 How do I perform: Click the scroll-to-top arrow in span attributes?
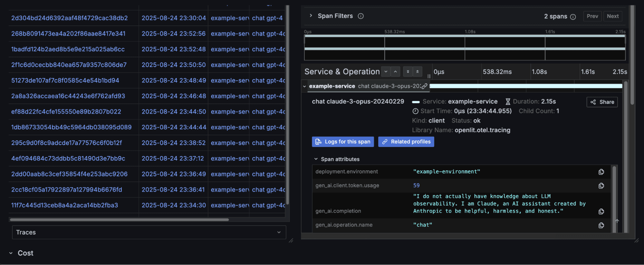click(x=617, y=221)
